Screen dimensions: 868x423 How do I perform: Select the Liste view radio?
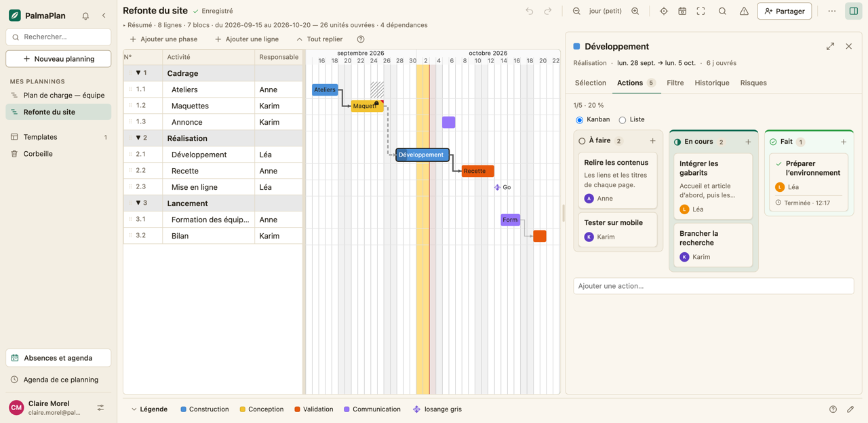pos(622,120)
